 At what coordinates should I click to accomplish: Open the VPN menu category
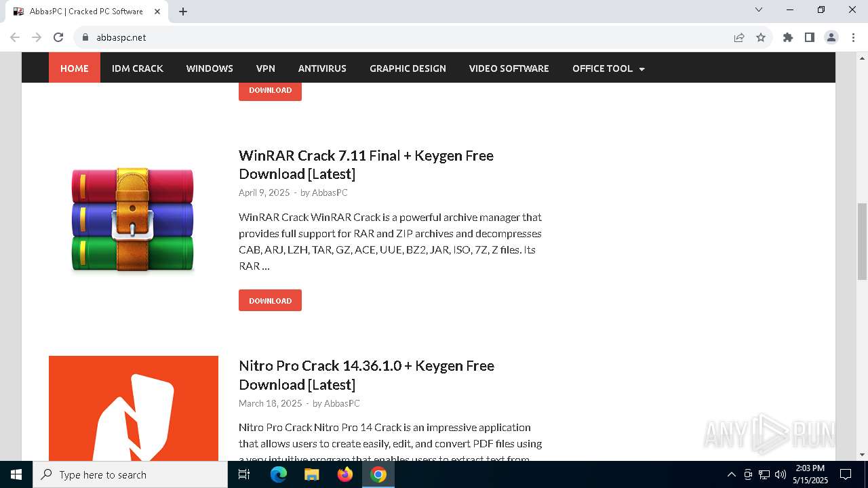[266, 68]
